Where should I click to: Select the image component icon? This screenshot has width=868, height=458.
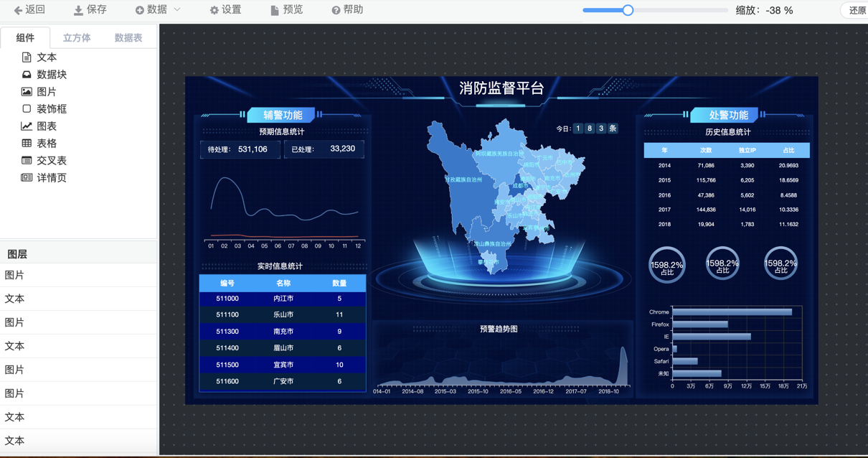(27, 92)
